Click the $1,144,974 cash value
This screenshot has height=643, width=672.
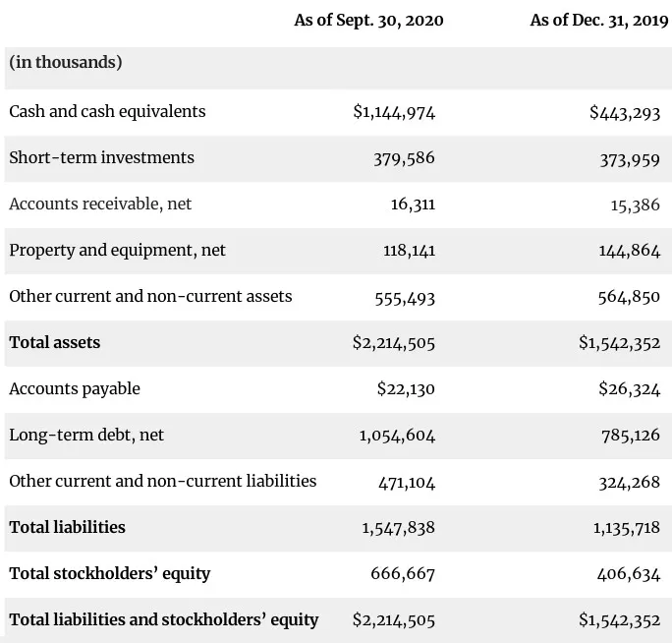tap(394, 113)
